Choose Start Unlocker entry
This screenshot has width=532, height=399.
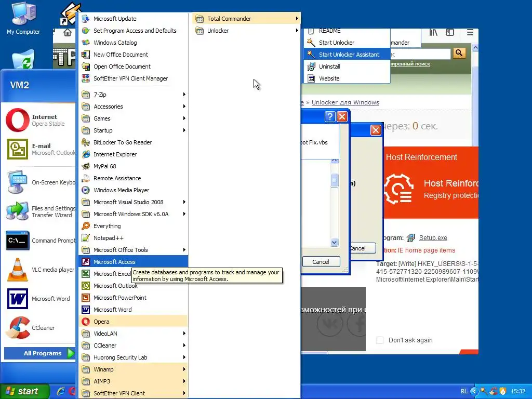pyautogui.click(x=347, y=43)
